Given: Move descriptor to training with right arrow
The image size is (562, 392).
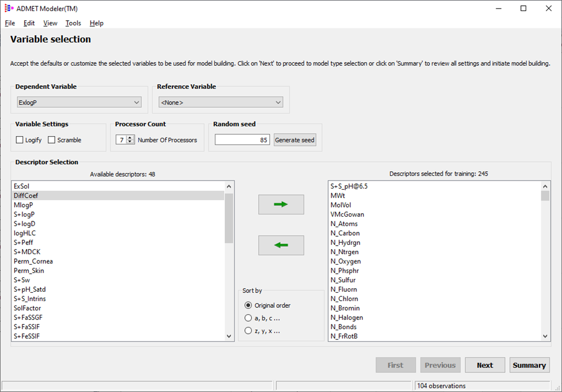Looking at the screenshot, I should pos(281,205).
